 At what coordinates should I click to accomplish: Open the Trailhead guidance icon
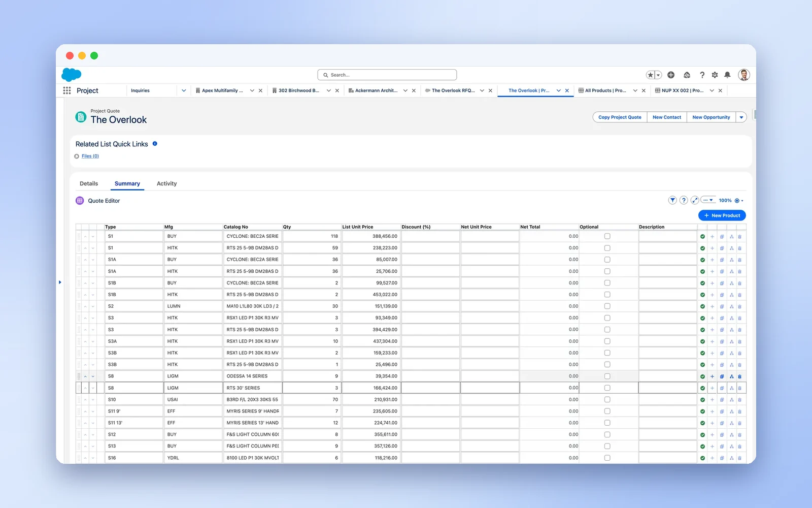coord(687,75)
